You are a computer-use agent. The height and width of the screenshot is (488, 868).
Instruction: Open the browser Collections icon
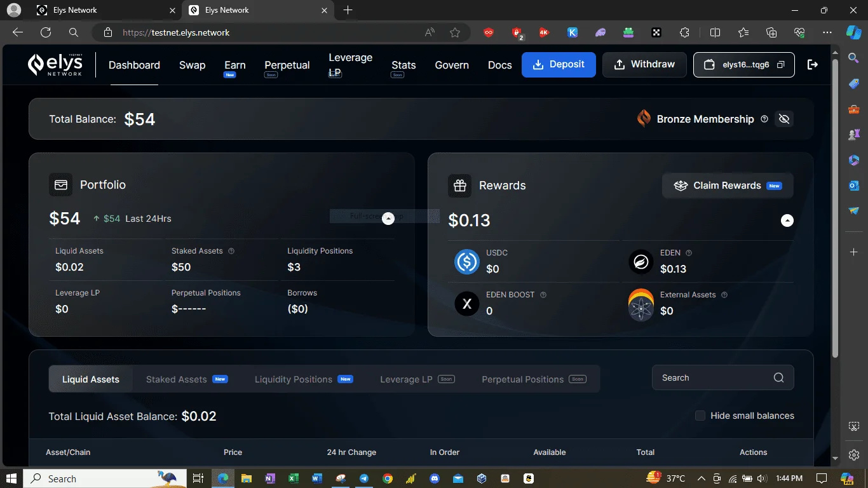[x=771, y=32]
